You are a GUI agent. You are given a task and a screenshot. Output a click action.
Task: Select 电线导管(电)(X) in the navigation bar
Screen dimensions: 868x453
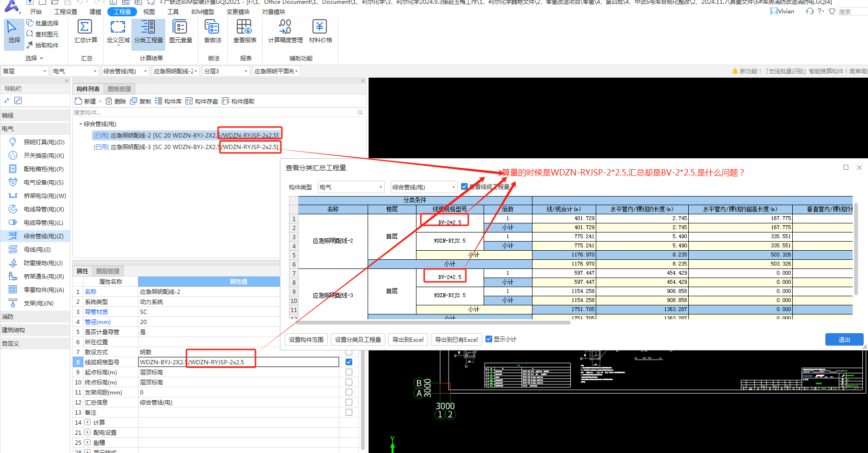tap(37, 209)
